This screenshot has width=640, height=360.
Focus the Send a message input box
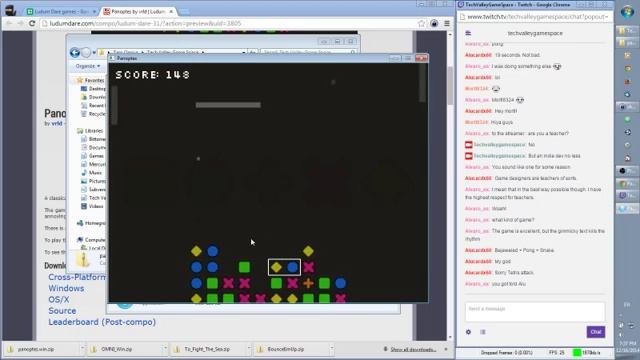(535, 312)
